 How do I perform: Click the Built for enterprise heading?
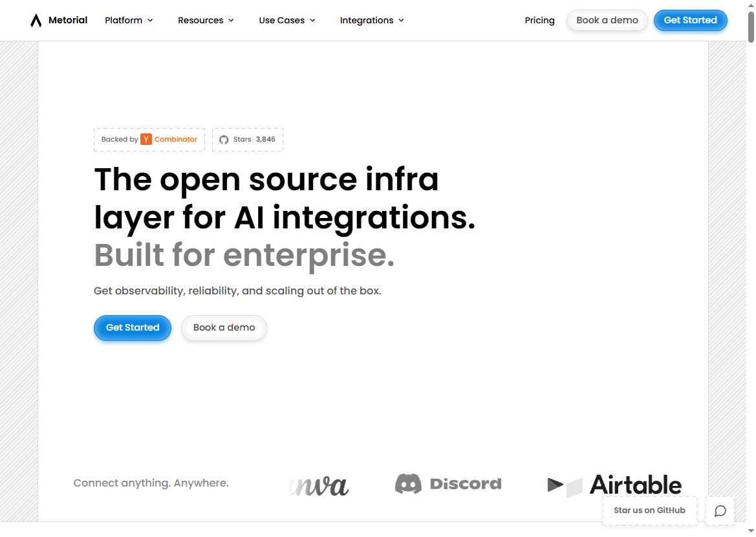[244, 255]
